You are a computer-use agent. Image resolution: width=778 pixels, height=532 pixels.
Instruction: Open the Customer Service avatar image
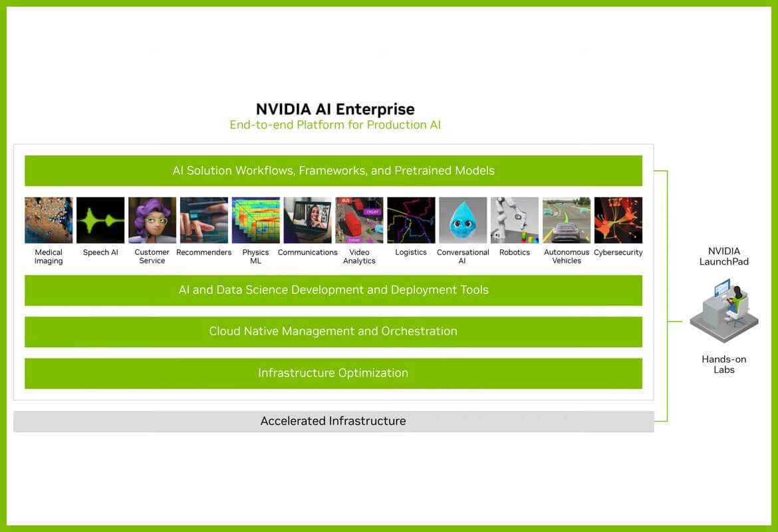click(152, 220)
